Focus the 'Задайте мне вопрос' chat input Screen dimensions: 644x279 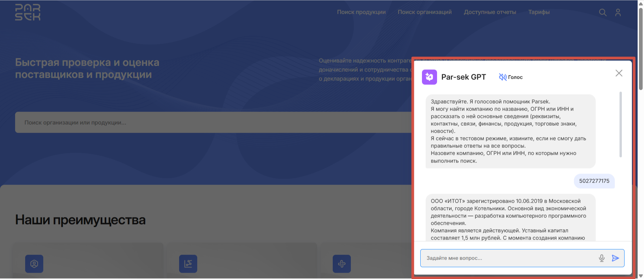click(522, 258)
